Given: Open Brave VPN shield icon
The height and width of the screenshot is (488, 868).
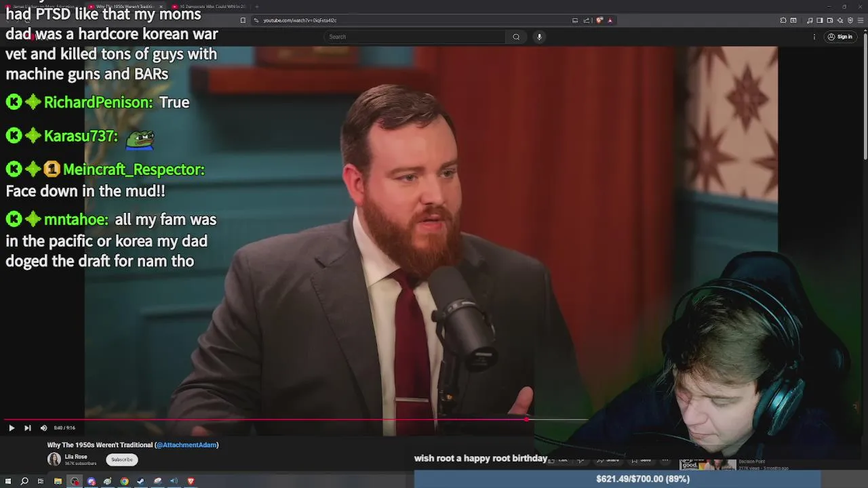Looking at the screenshot, I should [850, 20].
